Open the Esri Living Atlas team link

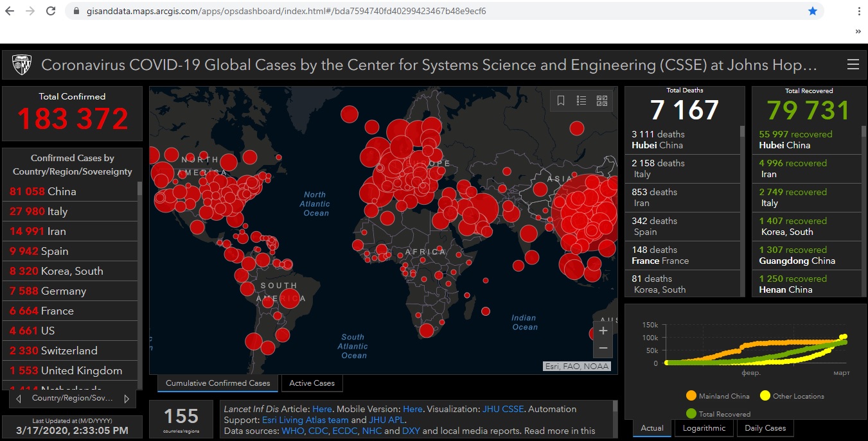click(305, 420)
